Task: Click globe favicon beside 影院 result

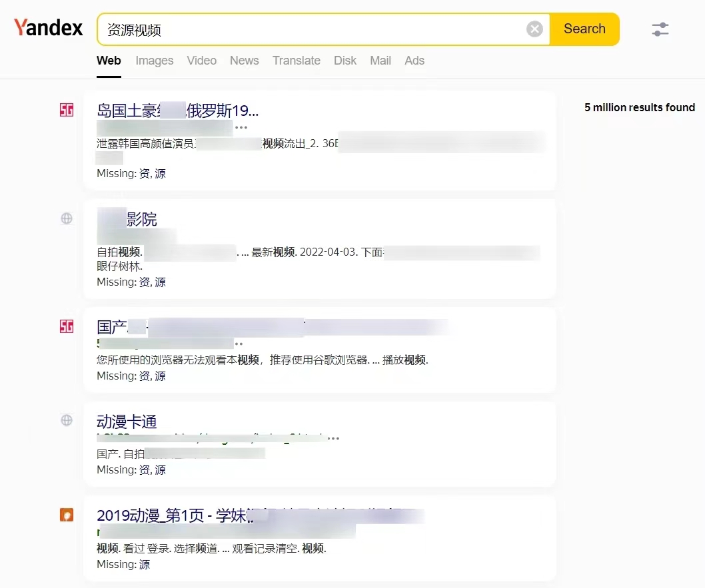Action: pos(67,218)
